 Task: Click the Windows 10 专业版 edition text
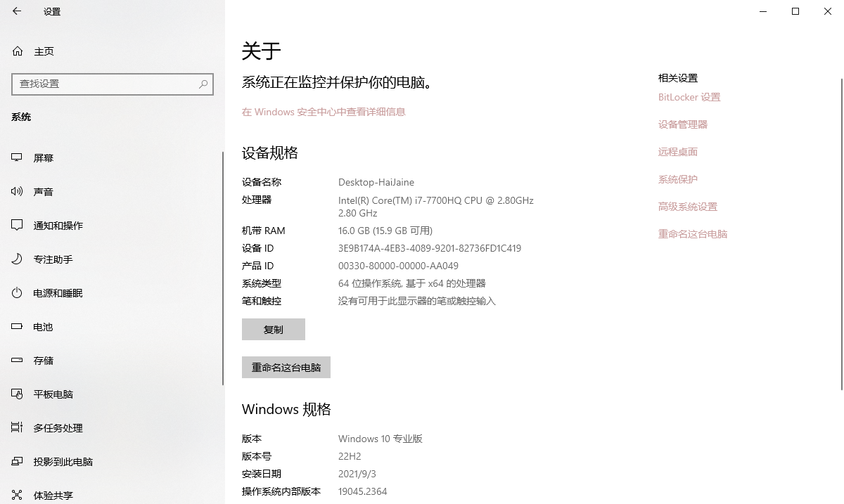pyautogui.click(x=381, y=439)
